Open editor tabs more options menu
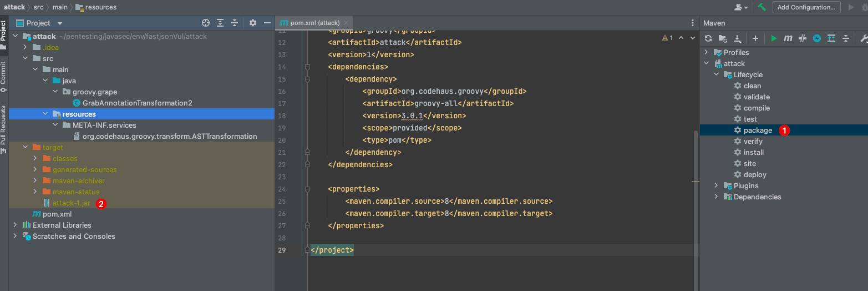 [692, 23]
